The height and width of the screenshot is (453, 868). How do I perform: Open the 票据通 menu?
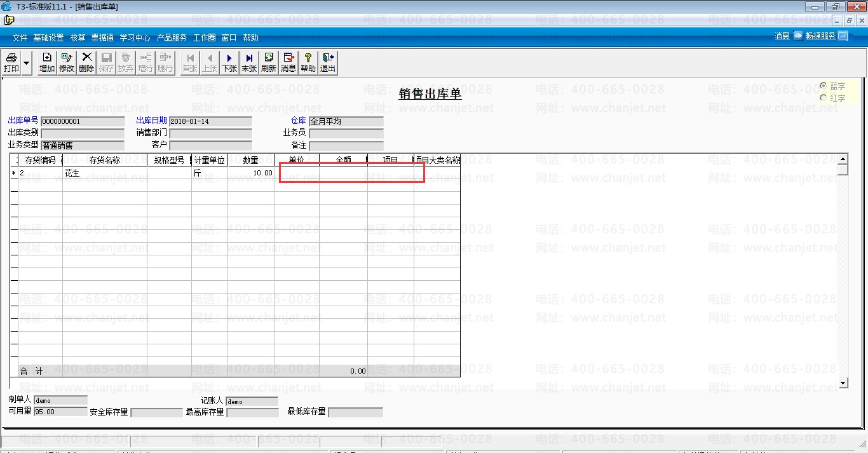point(102,37)
